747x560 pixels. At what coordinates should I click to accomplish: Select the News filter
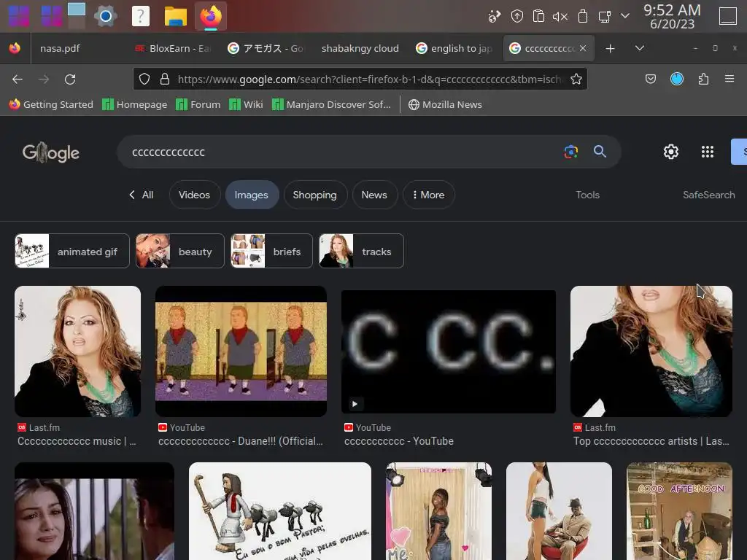coord(374,195)
